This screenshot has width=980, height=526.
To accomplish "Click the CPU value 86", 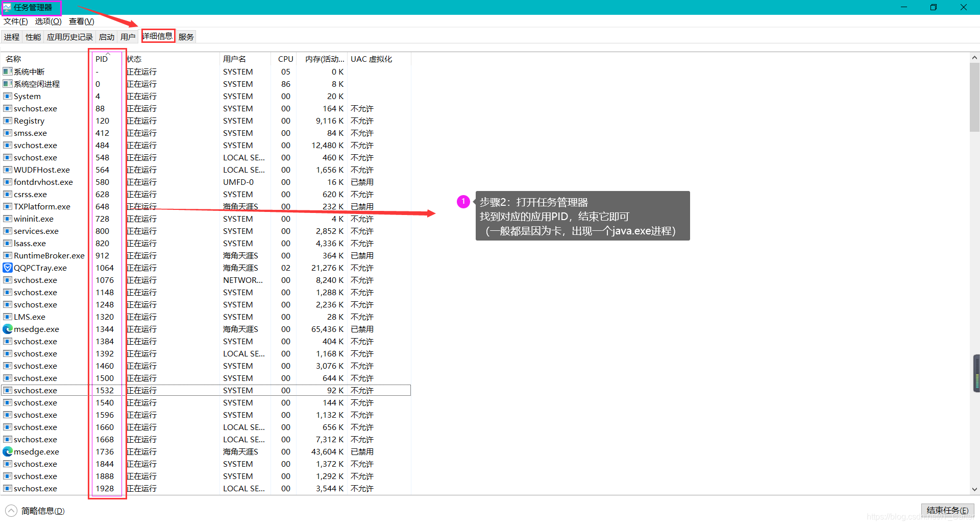I will click(x=286, y=84).
